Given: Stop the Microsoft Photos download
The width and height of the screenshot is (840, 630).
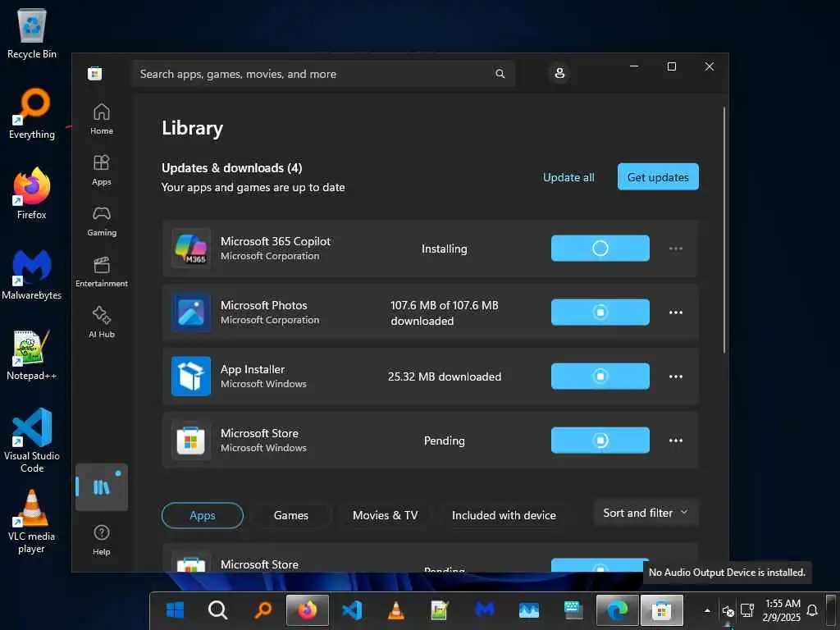Looking at the screenshot, I should point(600,313).
